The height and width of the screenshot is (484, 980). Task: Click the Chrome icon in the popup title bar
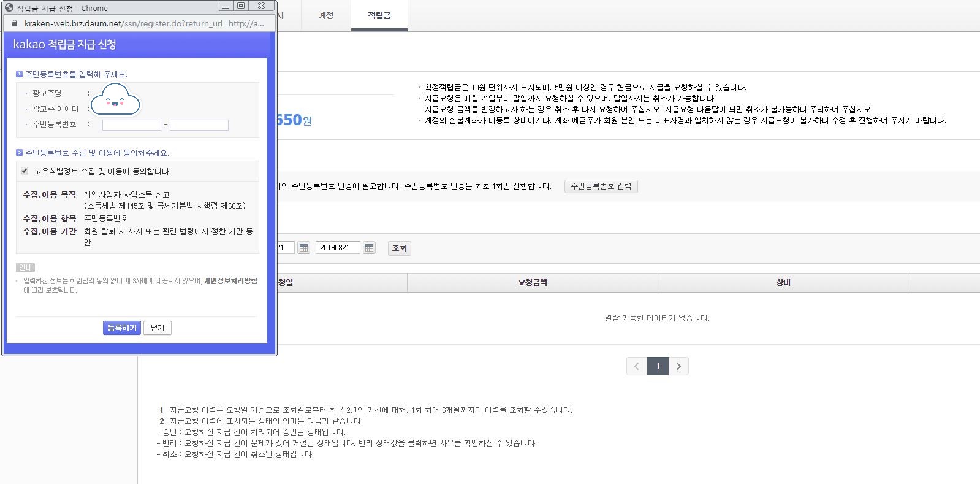click(9, 8)
